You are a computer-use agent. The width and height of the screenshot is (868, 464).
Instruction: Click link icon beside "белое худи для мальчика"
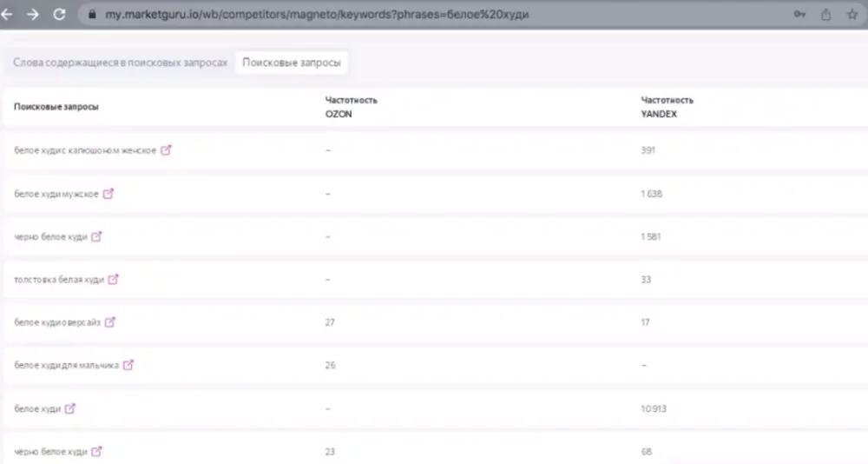coord(128,365)
